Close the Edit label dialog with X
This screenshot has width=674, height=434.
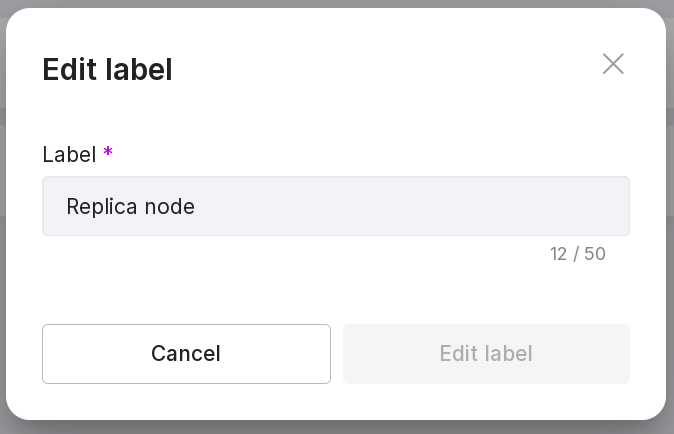pyautogui.click(x=613, y=64)
